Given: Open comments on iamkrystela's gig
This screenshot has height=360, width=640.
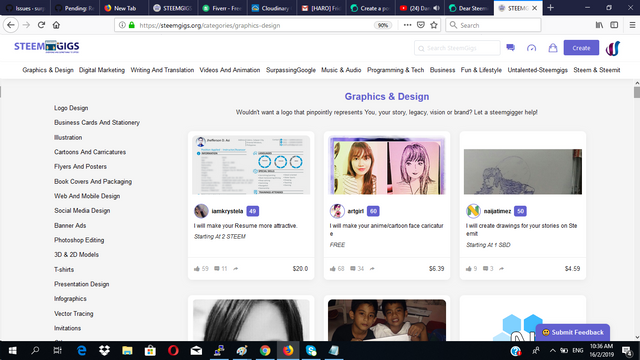Looking at the screenshot, I should [x=217, y=269].
